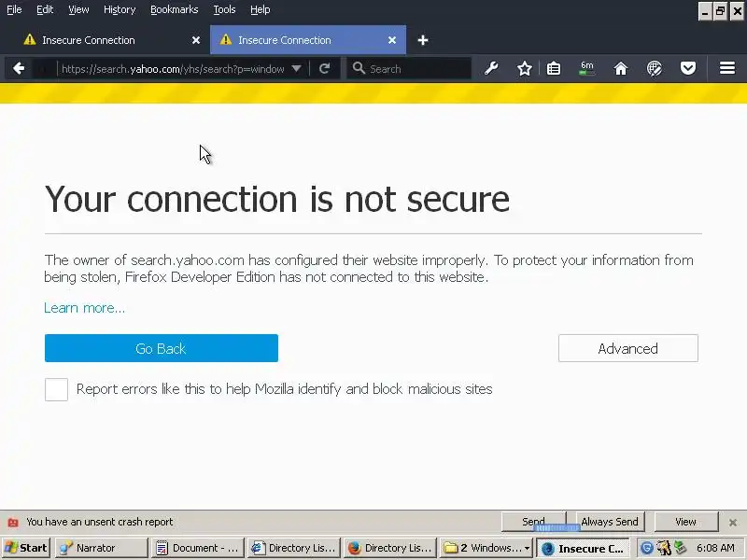Viewport: 747px width, 560px height.
Task: Show bookmarks list icon
Action: tap(554, 68)
